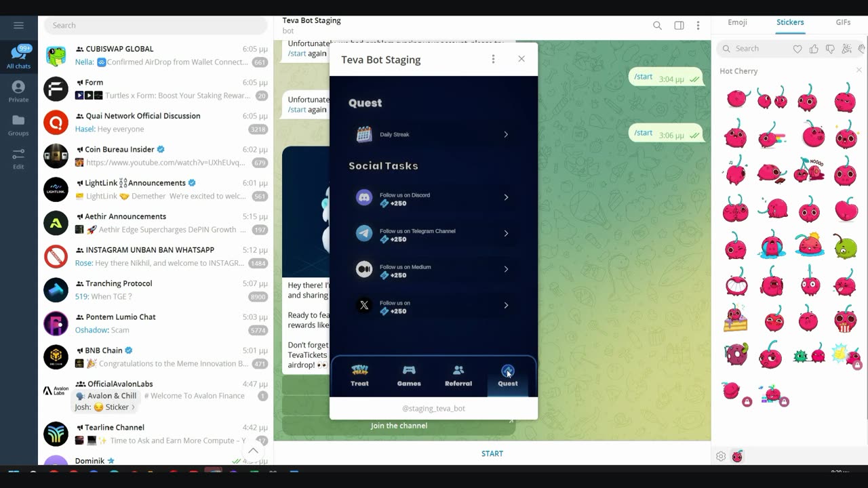Switch to the Games tab
868x488 pixels.
coord(409,375)
